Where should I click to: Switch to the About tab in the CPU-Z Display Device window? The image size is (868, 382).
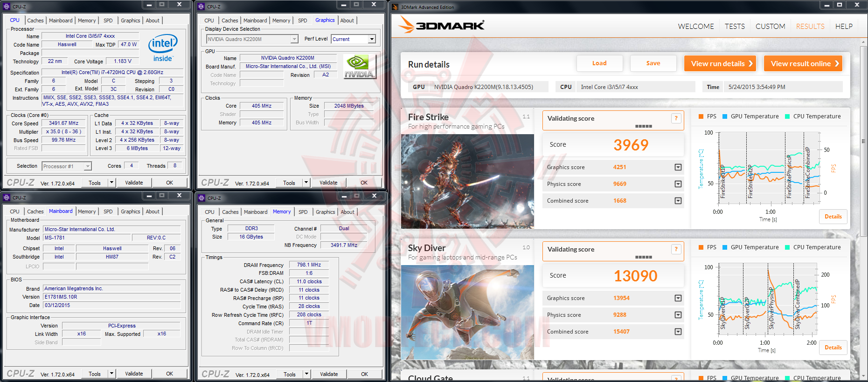click(347, 20)
